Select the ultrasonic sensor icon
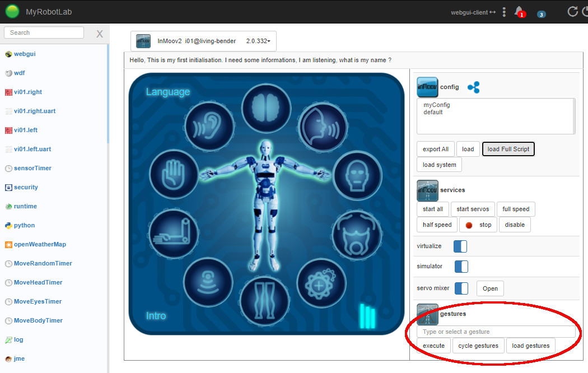The width and height of the screenshot is (588, 373). tap(208, 282)
